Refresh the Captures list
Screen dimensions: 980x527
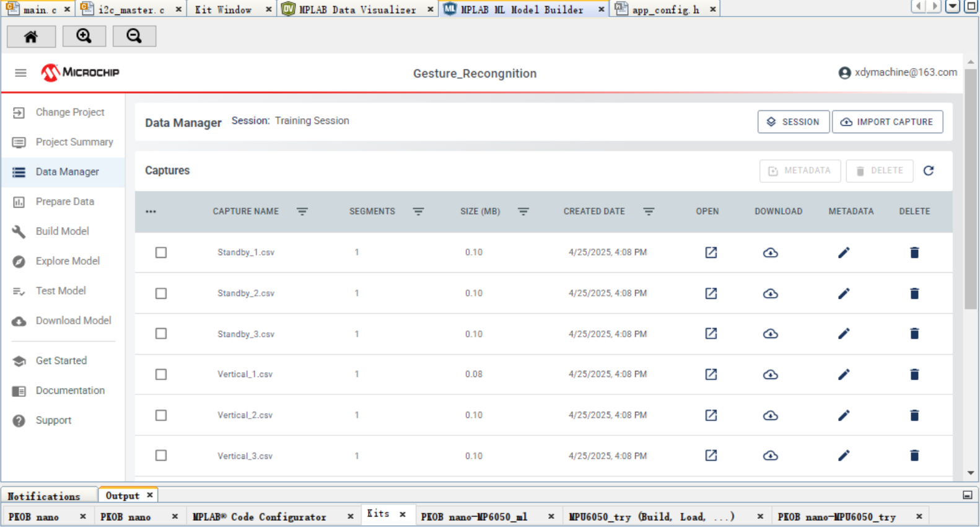pos(929,170)
